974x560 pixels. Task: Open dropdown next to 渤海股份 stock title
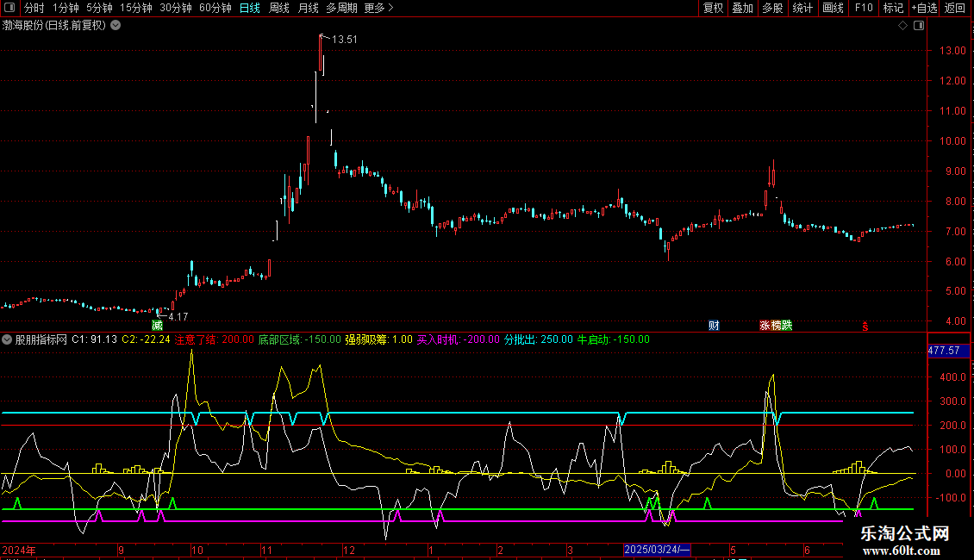pyautogui.click(x=116, y=25)
